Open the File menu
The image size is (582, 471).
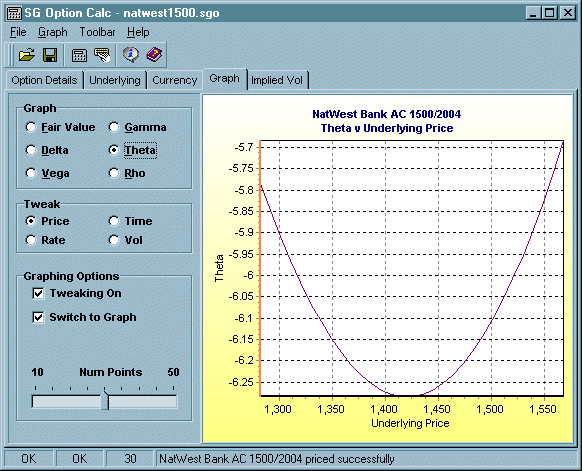click(18, 32)
